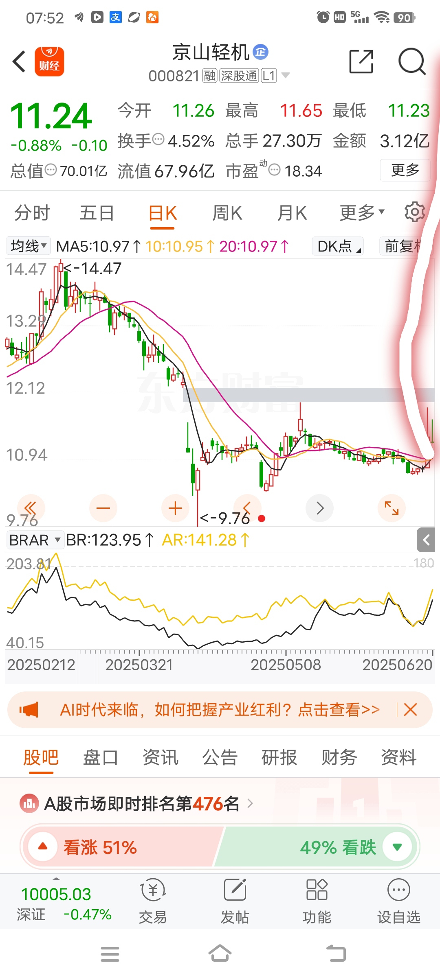Image resolution: width=440 pixels, height=980 pixels.
Task: Open the 财经 app logo
Action: [49, 61]
